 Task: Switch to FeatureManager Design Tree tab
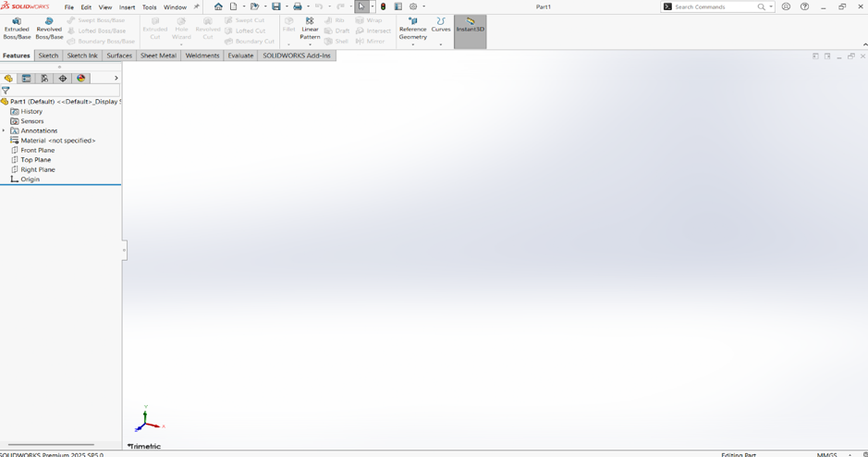8,78
